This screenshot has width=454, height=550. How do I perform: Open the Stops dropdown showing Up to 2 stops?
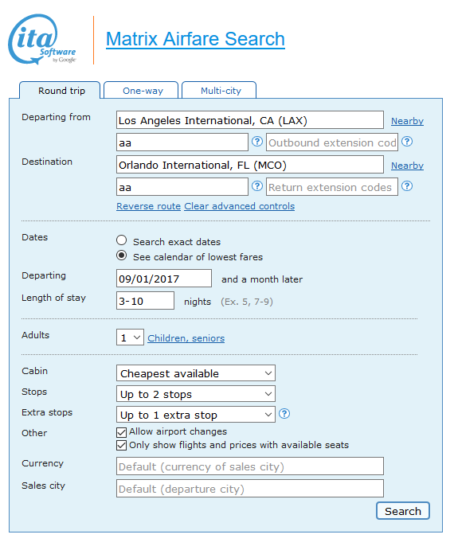(x=196, y=394)
